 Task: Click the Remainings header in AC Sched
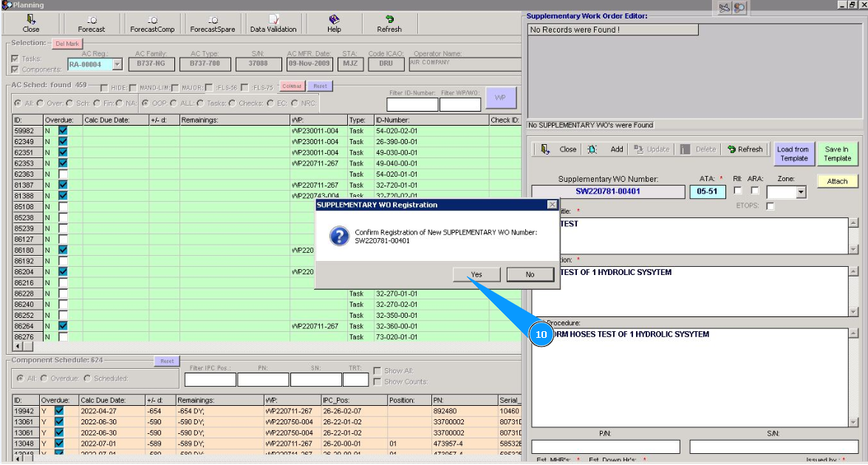tap(234, 120)
